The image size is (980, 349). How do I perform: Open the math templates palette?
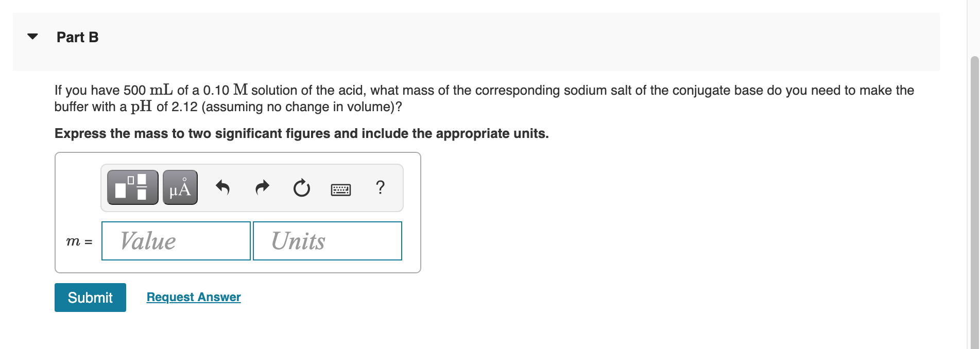coord(132,187)
